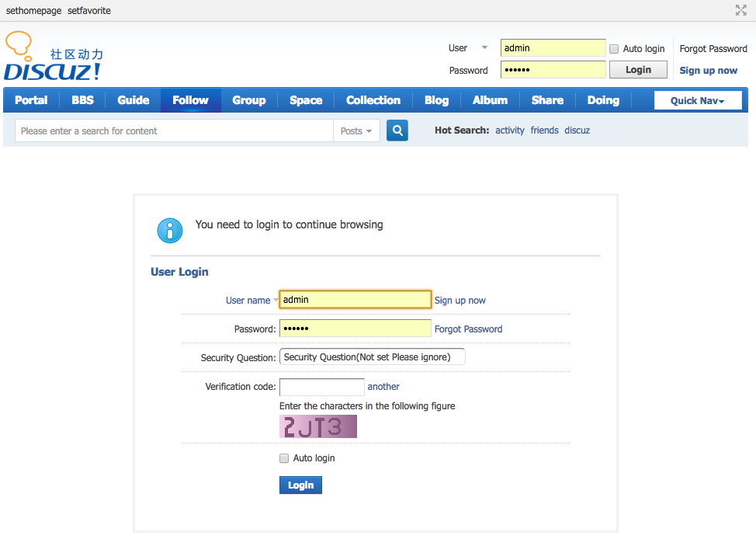
Task: Select the Follow tab
Action: (191, 100)
